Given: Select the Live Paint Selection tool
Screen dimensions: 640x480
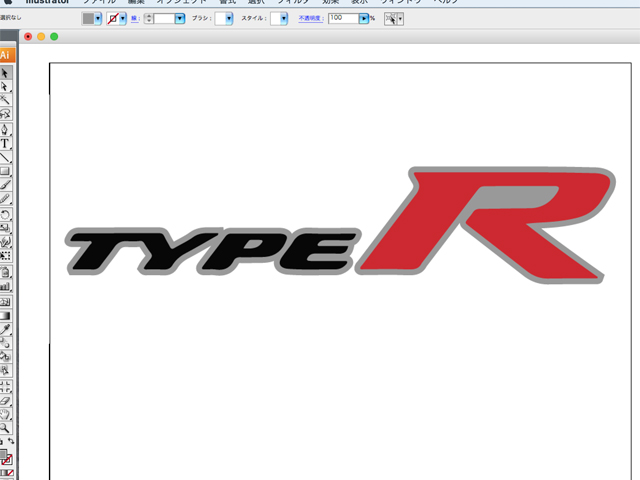Looking at the screenshot, I should (x=5, y=371).
